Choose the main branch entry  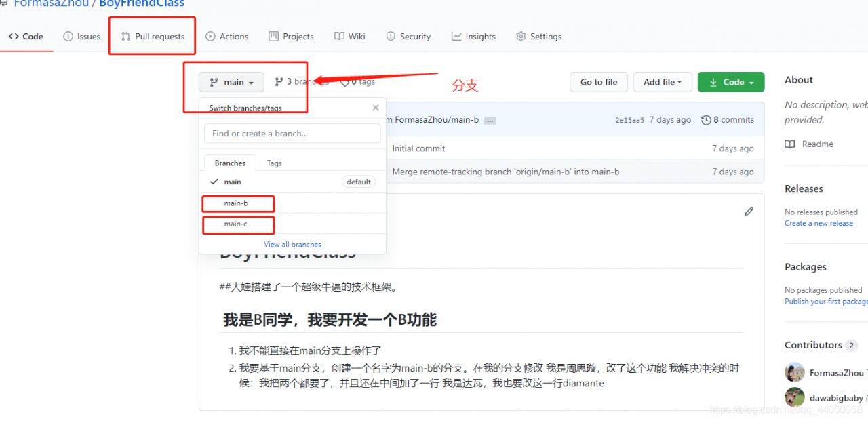tap(292, 182)
